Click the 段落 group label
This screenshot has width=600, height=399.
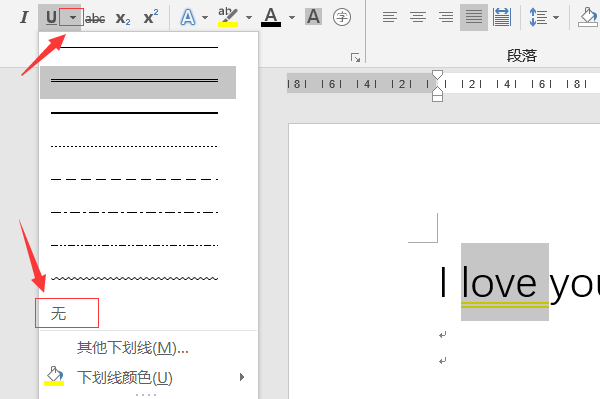point(522,56)
